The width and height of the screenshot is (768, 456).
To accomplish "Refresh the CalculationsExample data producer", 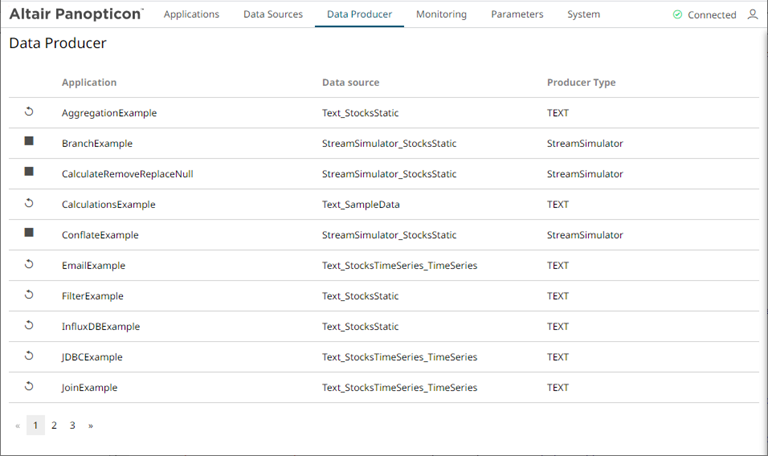I will (x=29, y=203).
